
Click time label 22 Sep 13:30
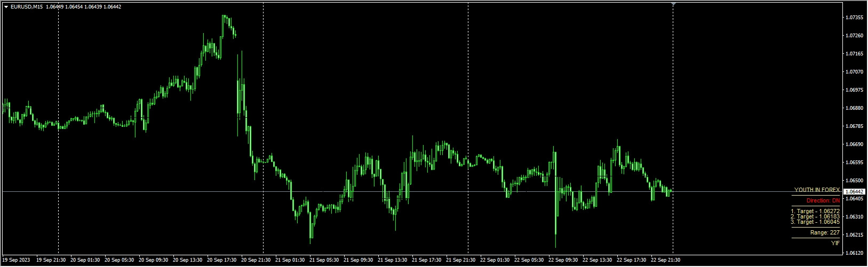pyautogui.click(x=598, y=261)
